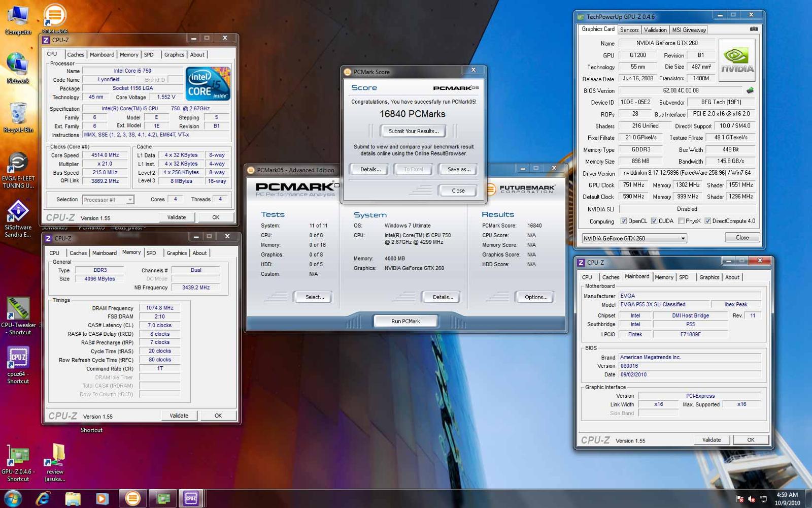Click NB Frequency value 3439.2 MHz
The height and width of the screenshot is (508, 812).
click(x=195, y=288)
